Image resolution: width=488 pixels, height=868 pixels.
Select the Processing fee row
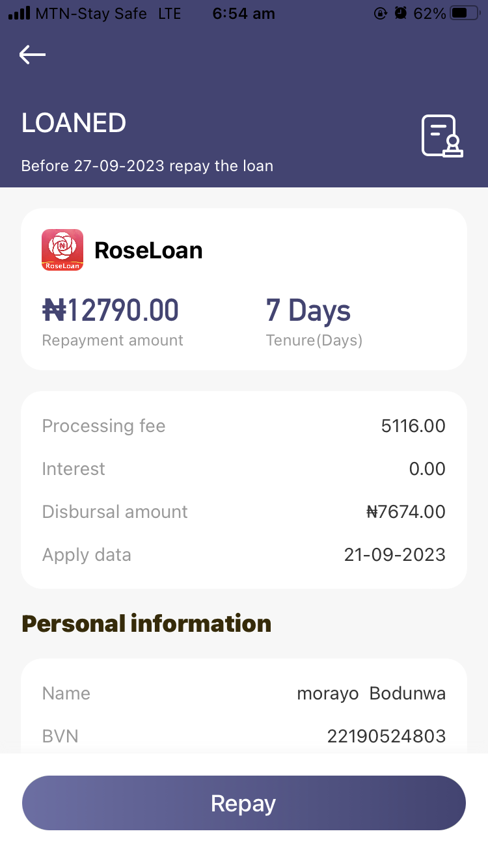243,426
